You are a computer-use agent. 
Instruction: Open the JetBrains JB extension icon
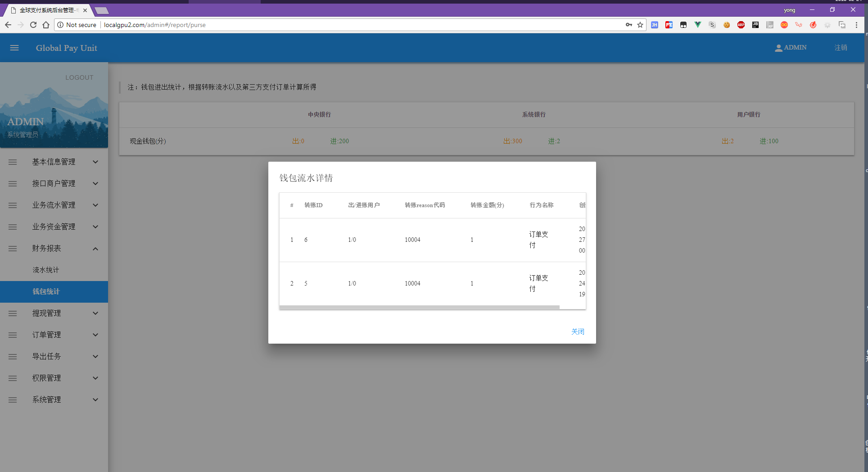(x=755, y=25)
